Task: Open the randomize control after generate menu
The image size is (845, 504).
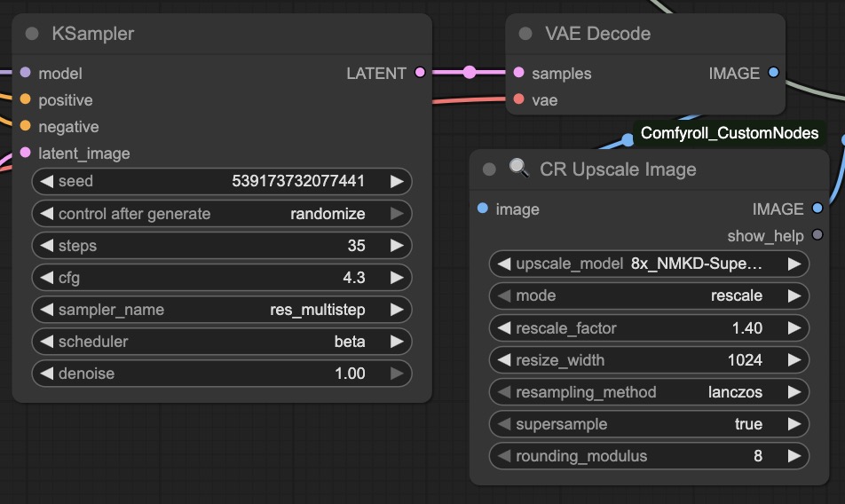Action: pos(328,214)
